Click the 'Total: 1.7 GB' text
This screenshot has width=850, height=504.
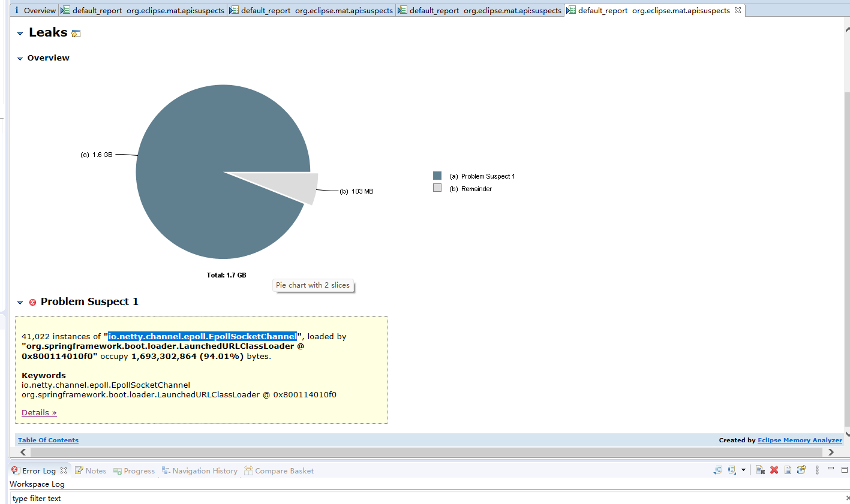(226, 275)
